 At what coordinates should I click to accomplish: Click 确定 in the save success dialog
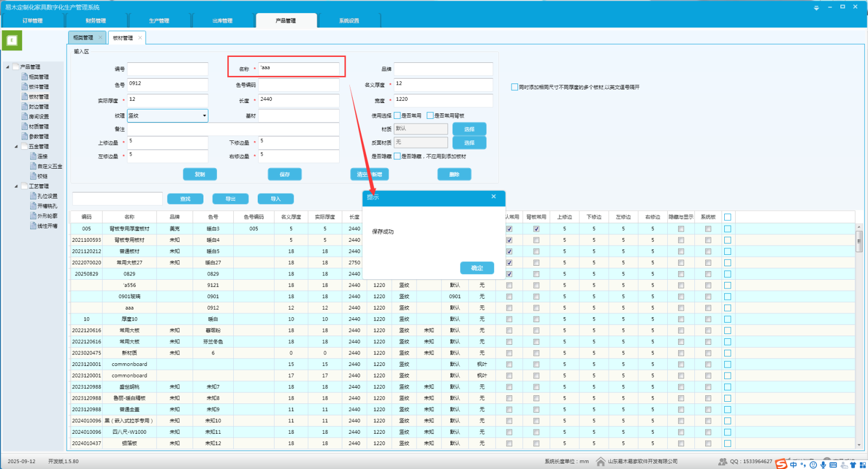tap(477, 268)
